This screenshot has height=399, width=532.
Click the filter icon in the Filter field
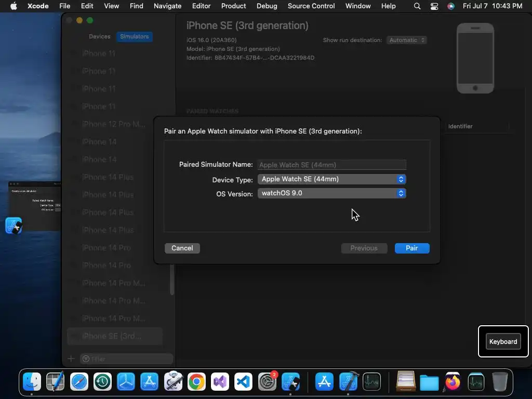(x=86, y=359)
